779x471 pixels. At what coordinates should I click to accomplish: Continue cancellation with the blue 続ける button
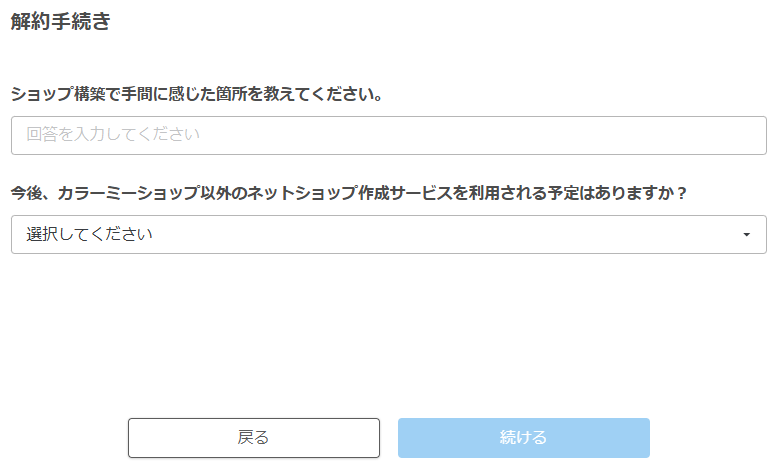[523, 438]
